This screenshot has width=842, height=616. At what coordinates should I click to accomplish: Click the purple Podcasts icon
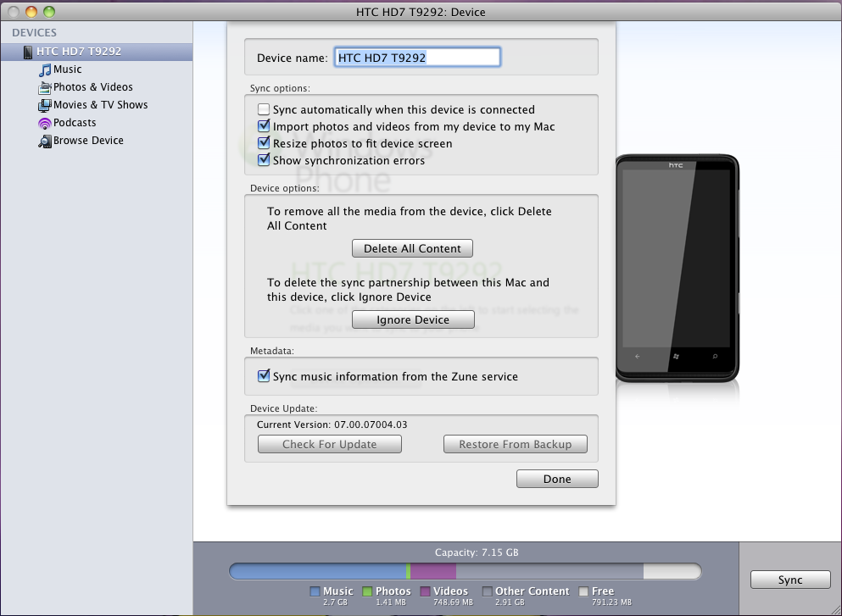click(x=45, y=123)
